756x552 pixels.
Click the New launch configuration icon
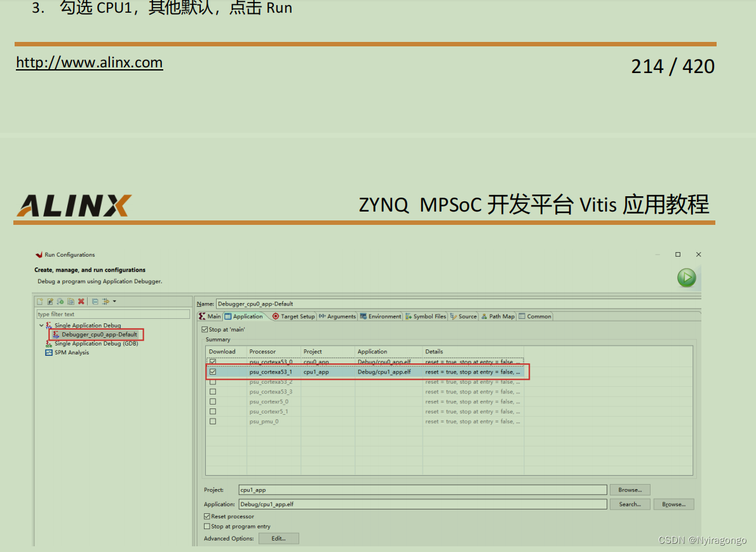pos(40,301)
